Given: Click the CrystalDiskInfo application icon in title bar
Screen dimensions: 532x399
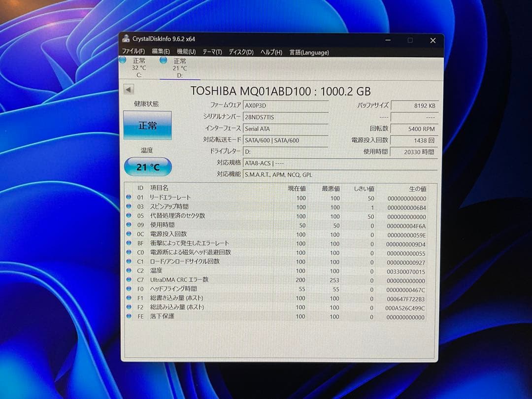Looking at the screenshot, I should [x=125, y=39].
